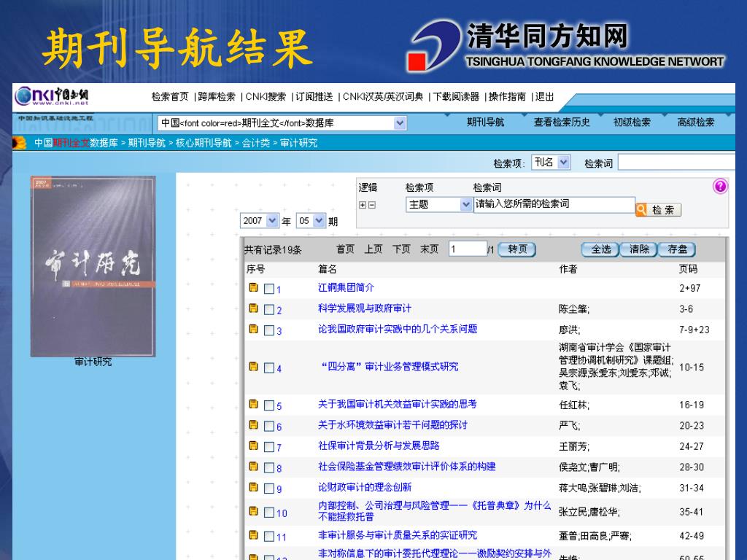Open the article 非审计服务与审计质量关系的实证研究

click(398, 535)
